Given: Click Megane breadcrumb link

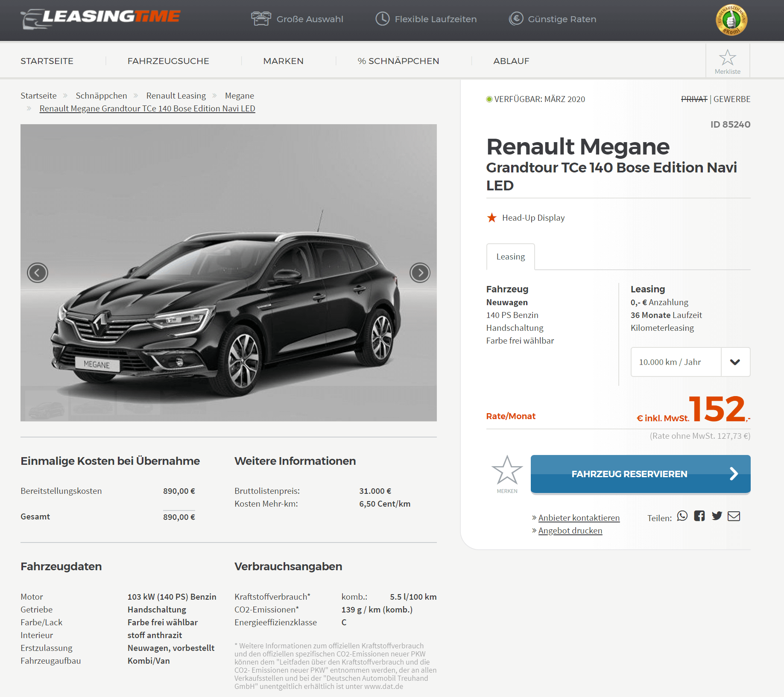Looking at the screenshot, I should 240,96.
